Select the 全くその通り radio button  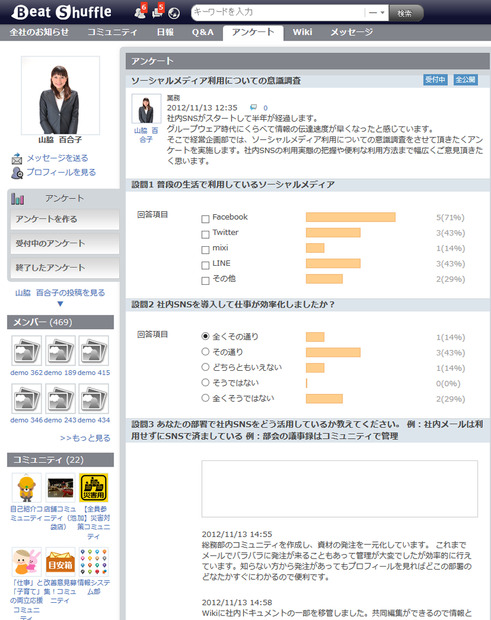coord(205,336)
